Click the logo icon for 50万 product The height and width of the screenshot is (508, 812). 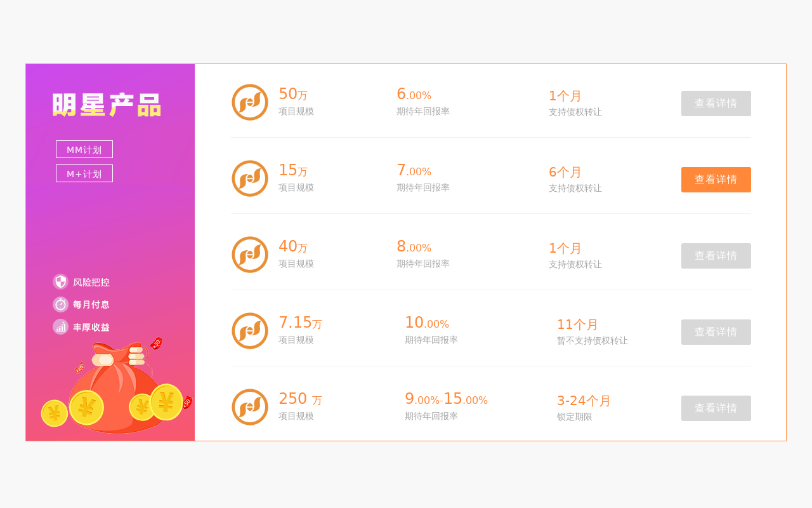(250, 102)
